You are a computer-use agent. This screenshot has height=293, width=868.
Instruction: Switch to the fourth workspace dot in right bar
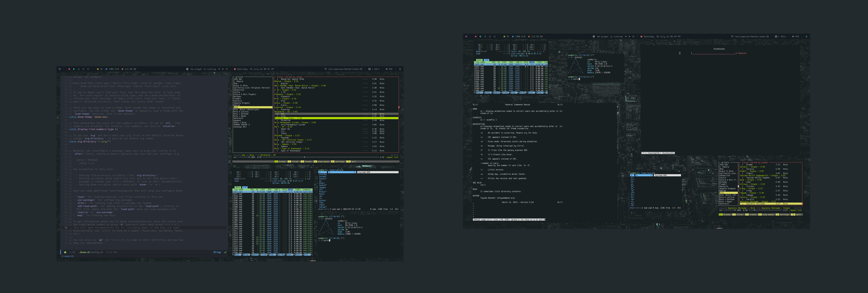tap(490, 36)
